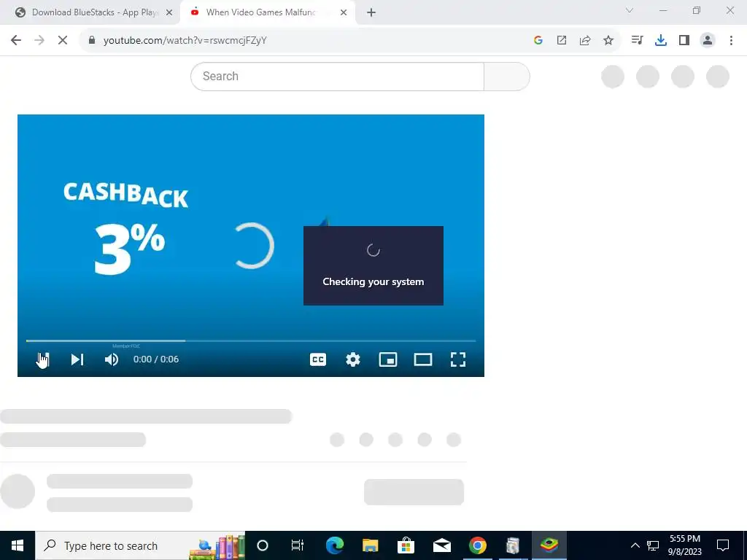Mute the video volume
The height and width of the screenshot is (560, 747).
[x=112, y=359]
